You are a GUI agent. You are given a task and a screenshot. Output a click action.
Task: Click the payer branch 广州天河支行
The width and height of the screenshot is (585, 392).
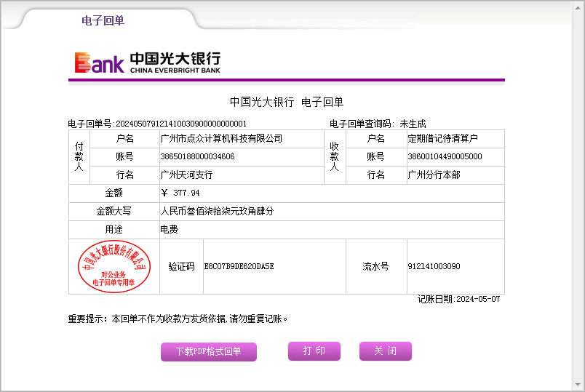pos(186,175)
